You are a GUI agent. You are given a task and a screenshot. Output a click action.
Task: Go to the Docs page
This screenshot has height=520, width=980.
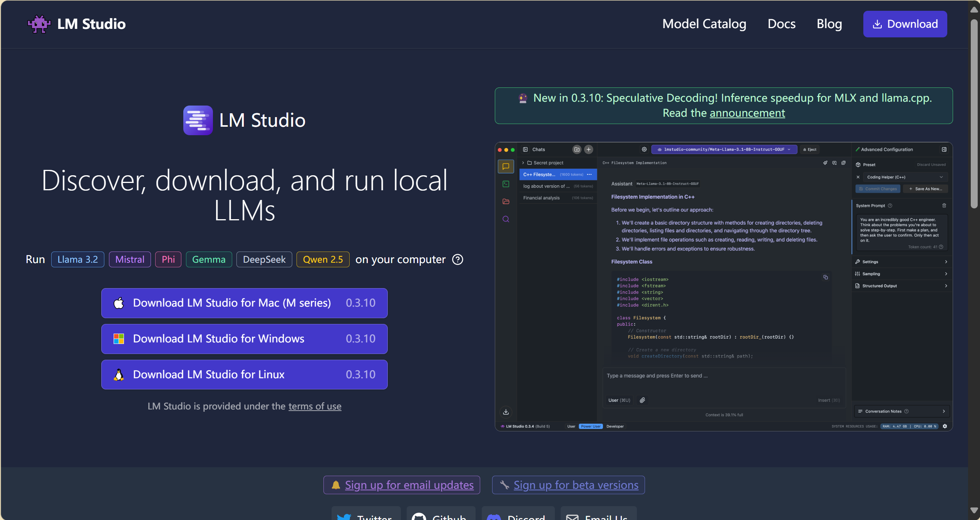pyautogui.click(x=781, y=24)
